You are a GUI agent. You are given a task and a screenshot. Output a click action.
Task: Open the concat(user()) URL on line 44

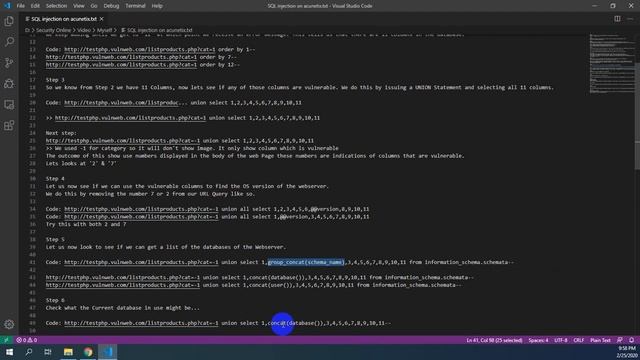click(123, 285)
